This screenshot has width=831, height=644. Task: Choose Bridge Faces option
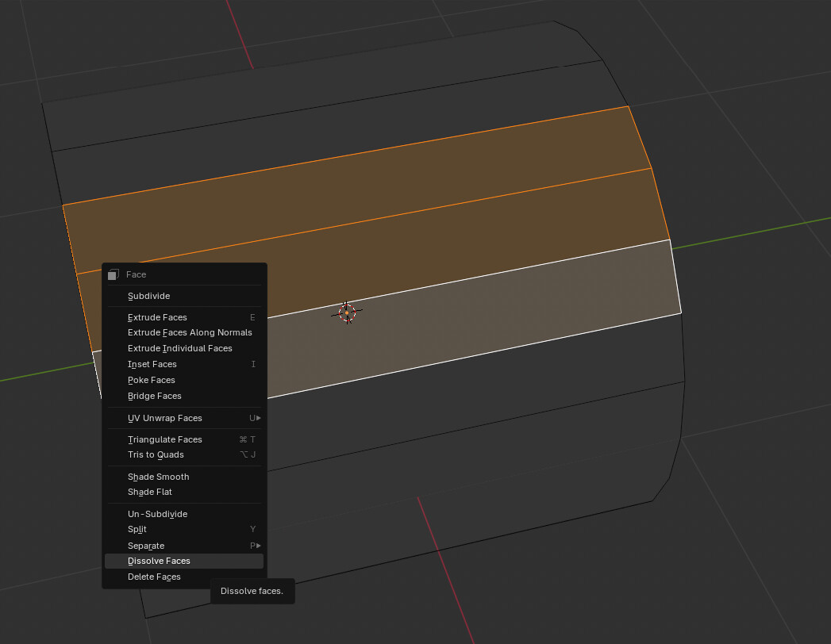click(x=184, y=396)
